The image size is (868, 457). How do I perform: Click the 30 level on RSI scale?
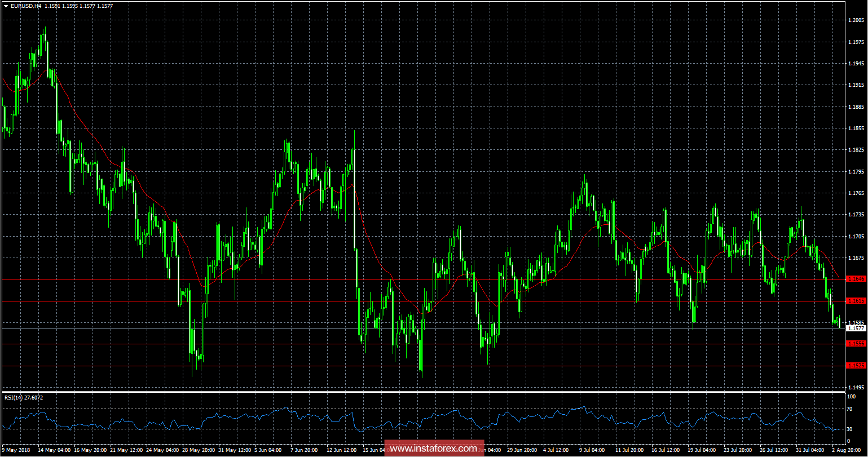coord(851,429)
